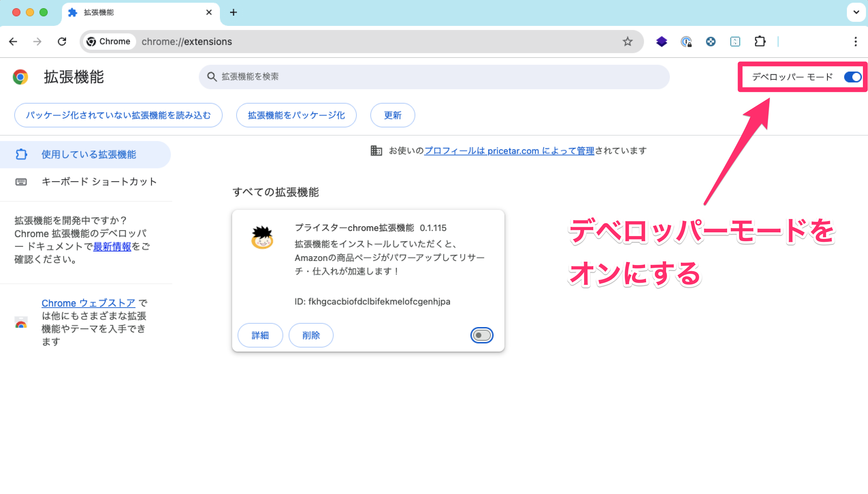Click パッケージ化されていない拡張機能を読み込む button

[x=118, y=115]
